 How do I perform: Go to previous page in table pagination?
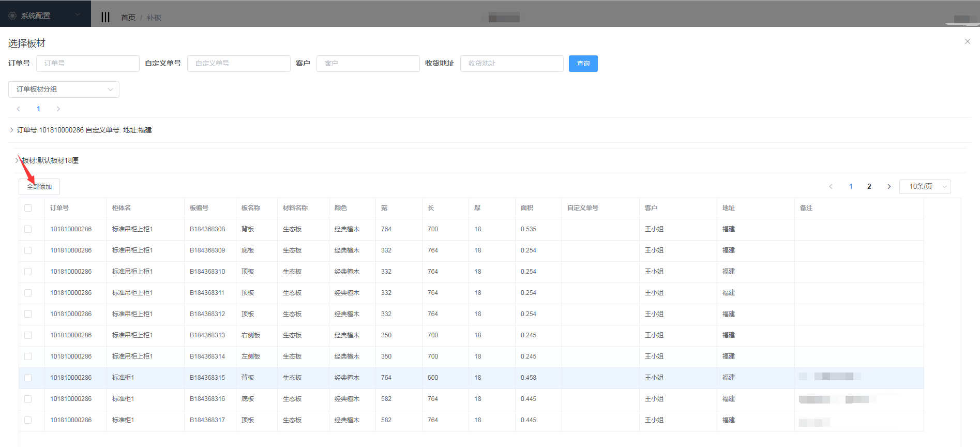click(x=831, y=187)
